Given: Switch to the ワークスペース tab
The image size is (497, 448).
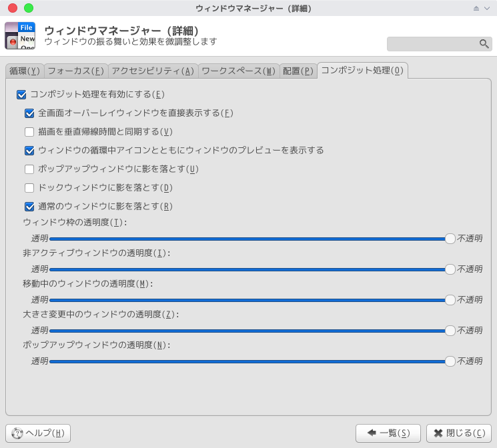Looking at the screenshot, I should pyautogui.click(x=239, y=71).
